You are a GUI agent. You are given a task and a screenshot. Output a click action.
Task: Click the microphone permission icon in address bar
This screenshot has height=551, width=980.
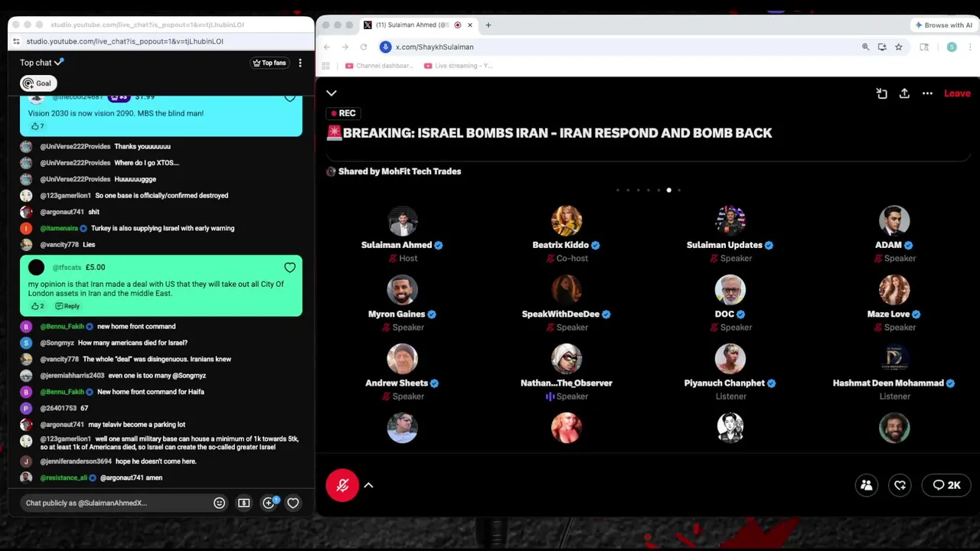tap(385, 47)
